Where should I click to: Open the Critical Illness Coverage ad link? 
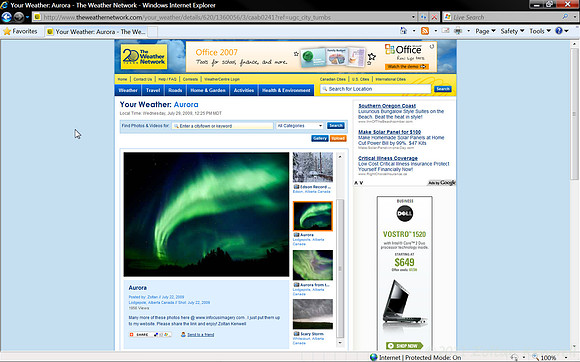click(x=388, y=158)
